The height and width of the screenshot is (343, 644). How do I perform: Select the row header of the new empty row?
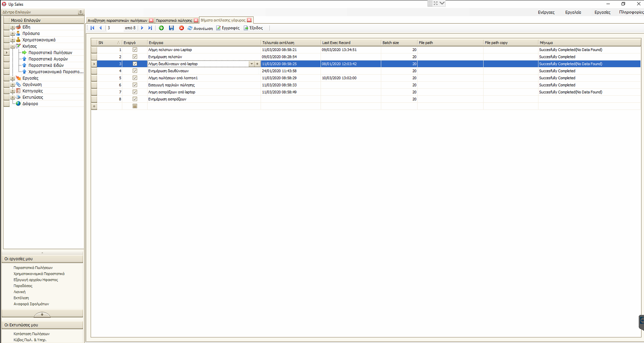94,106
